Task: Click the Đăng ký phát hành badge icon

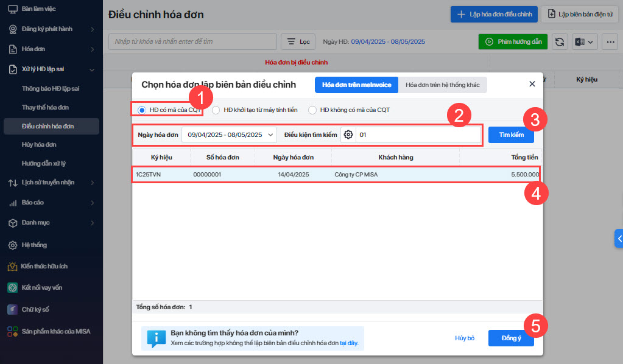Action: click(13, 29)
